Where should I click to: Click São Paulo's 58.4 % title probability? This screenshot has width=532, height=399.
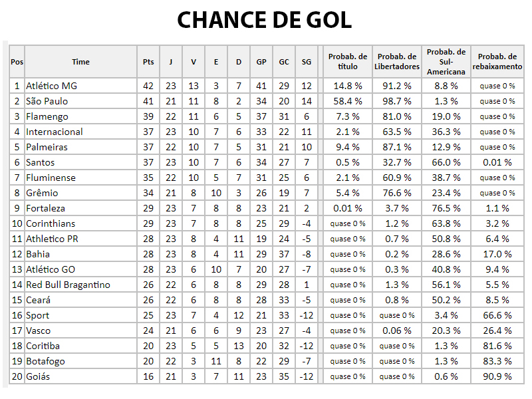(348, 101)
